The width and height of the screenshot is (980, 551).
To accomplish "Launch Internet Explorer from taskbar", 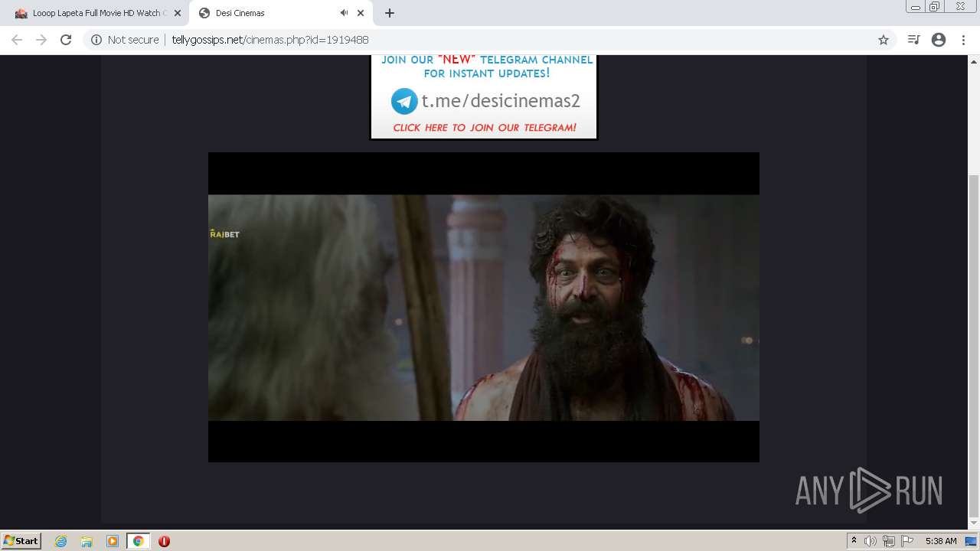I will (60, 541).
